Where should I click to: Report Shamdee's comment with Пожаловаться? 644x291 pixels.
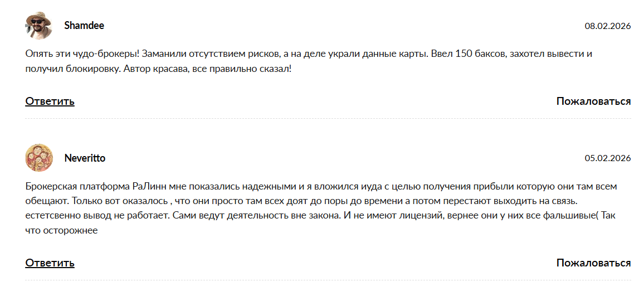(593, 101)
